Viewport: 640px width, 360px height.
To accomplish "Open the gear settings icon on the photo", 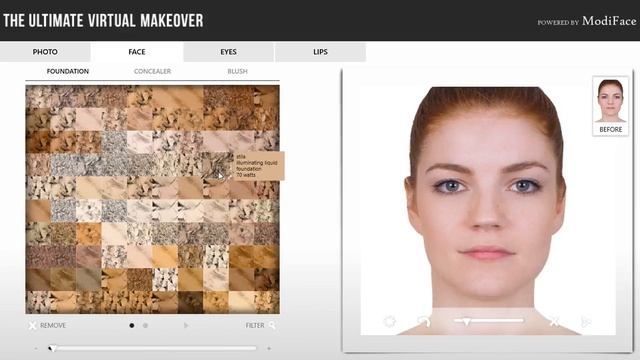I will point(390,322).
